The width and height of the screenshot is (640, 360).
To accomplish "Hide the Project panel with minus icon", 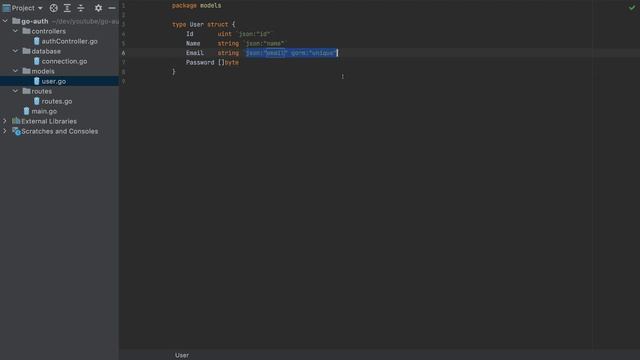I will 112,8.
